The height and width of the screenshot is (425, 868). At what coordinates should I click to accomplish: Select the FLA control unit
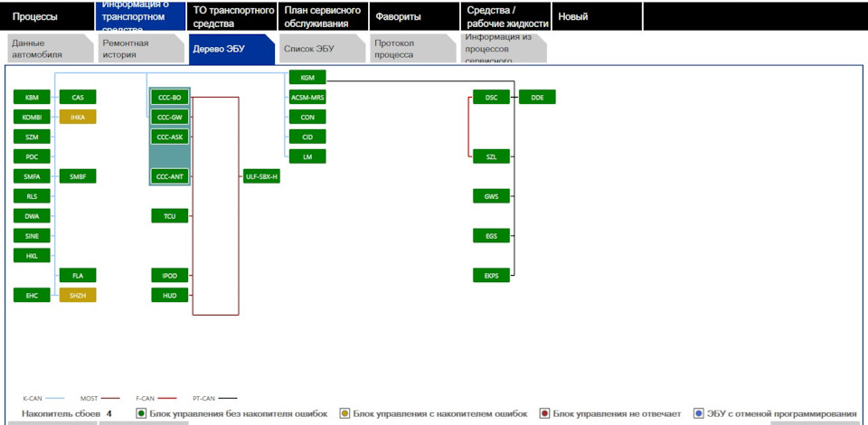[x=78, y=275]
